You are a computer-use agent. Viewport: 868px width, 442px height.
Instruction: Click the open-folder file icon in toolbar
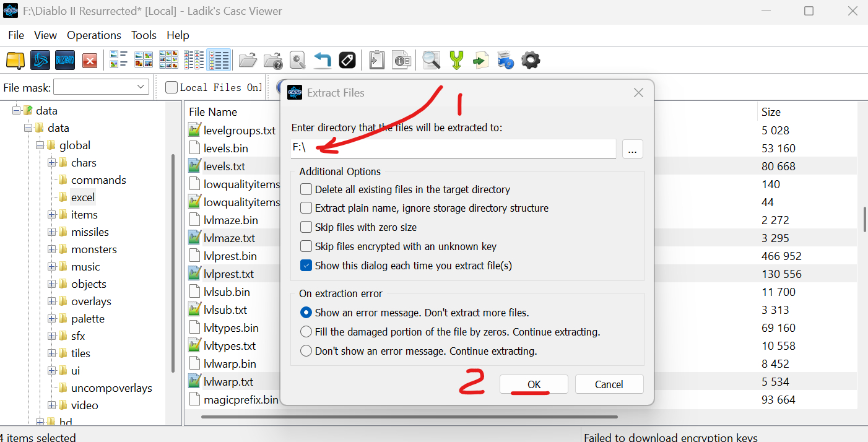(248, 60)
